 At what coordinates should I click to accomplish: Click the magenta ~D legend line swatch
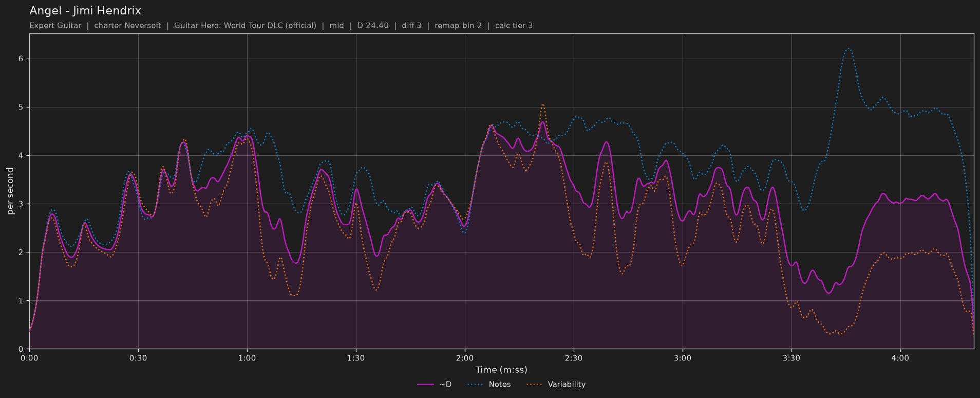(x=426, y=384)
